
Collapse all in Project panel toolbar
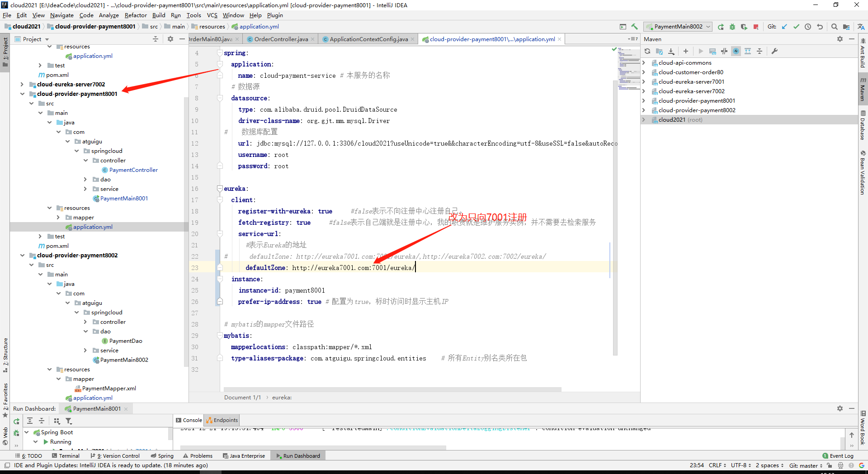click(x=156, y=39)
